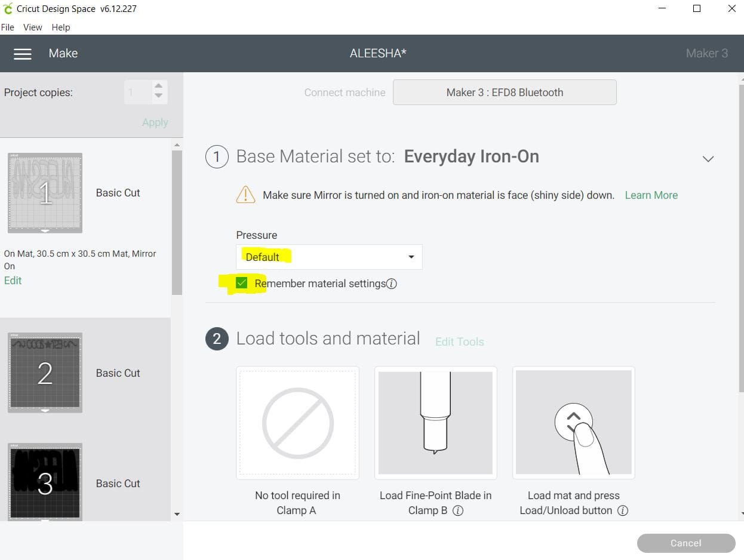744x560 pixels.
Task: Open the hamburger navigation menu
Action: click(23, 54)
